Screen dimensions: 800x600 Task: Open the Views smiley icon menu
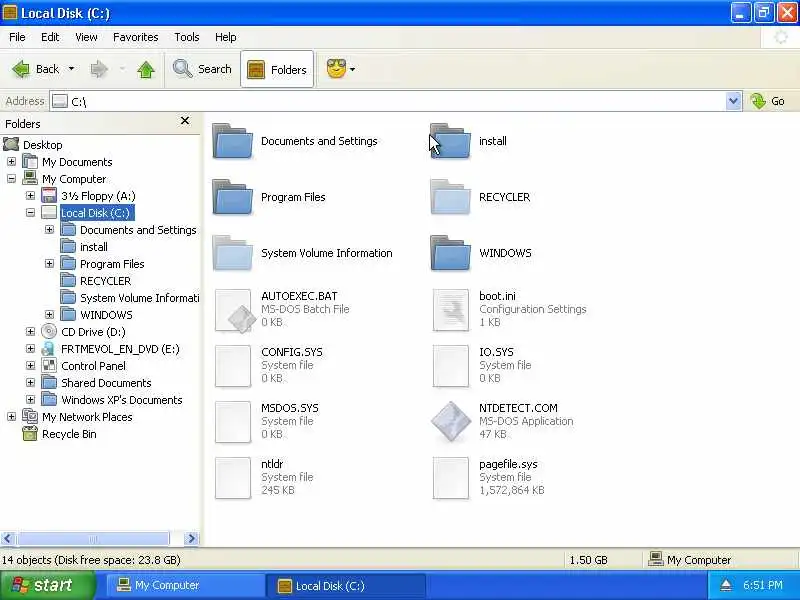pos(336,69)
